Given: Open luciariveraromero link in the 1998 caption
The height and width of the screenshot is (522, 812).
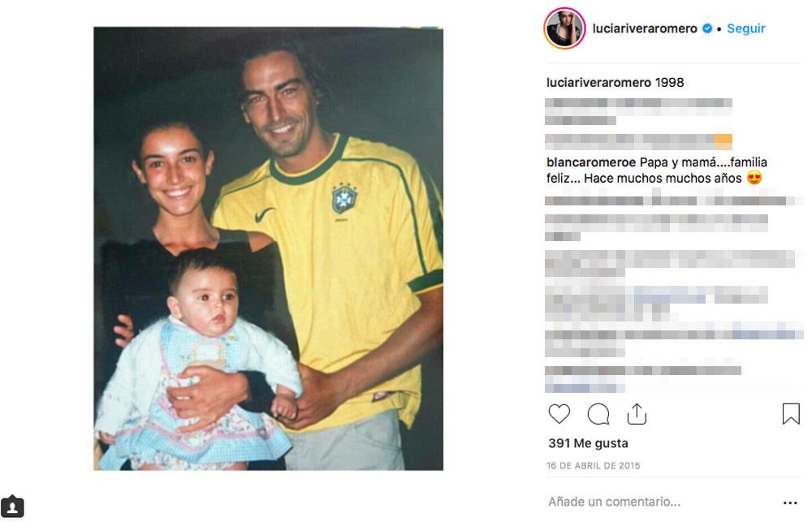Looking at the screenshot, I should pyautogui.click(x=598, y=82).
